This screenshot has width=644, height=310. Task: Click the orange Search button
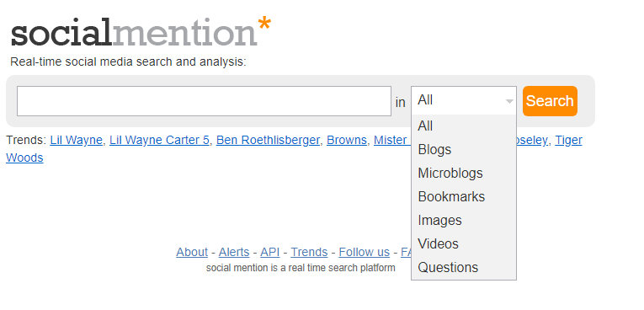click(x=550, y=101)
